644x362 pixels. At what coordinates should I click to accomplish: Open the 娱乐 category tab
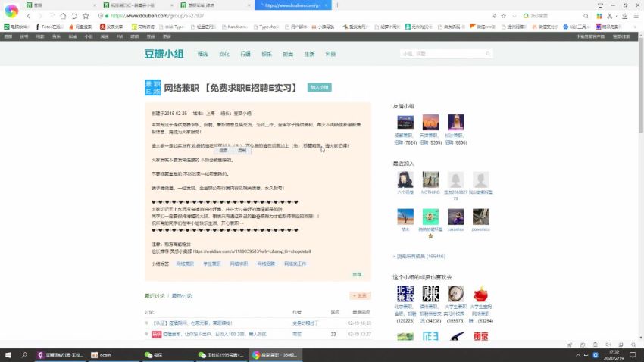click(x=267, y=55)
